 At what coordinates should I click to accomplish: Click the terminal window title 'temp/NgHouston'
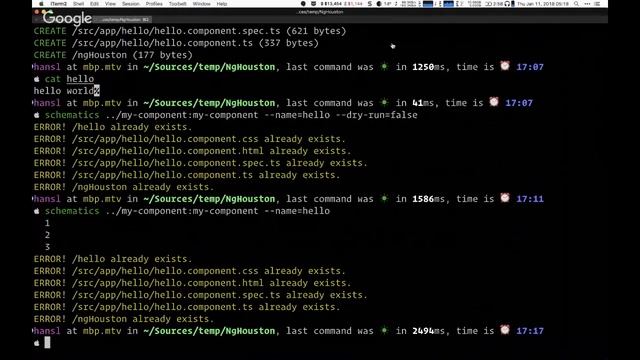pos(320,12)
